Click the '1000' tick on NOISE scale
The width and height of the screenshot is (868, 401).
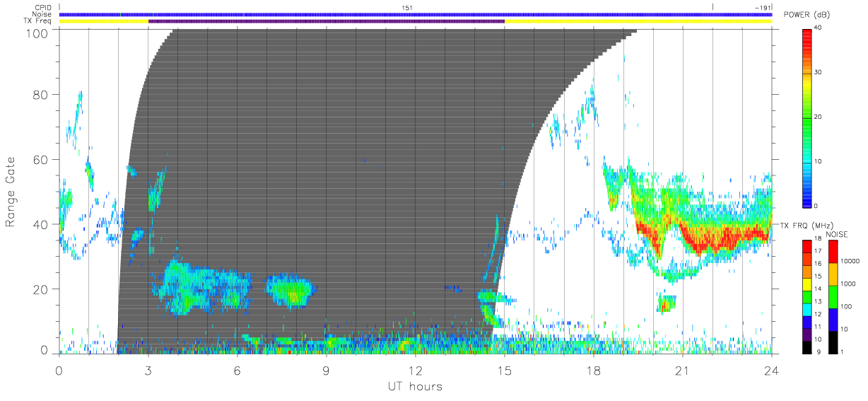tap(849, 284)
